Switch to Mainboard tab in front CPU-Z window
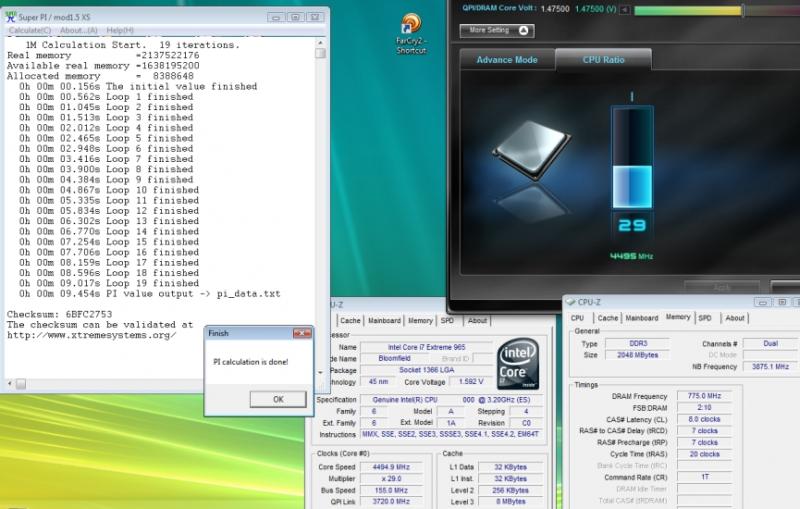Screen dimensions: 800x509 pos(642,318)
